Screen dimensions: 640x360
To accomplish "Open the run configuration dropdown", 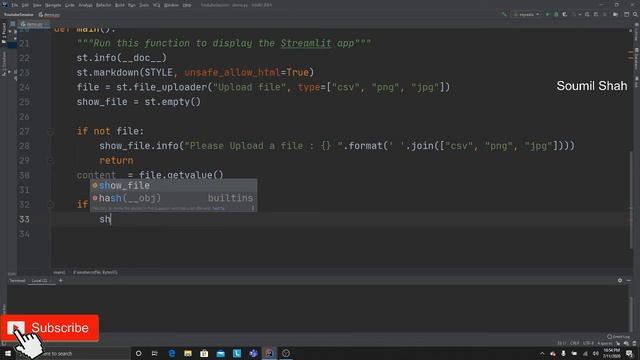I will coord(527,14).
